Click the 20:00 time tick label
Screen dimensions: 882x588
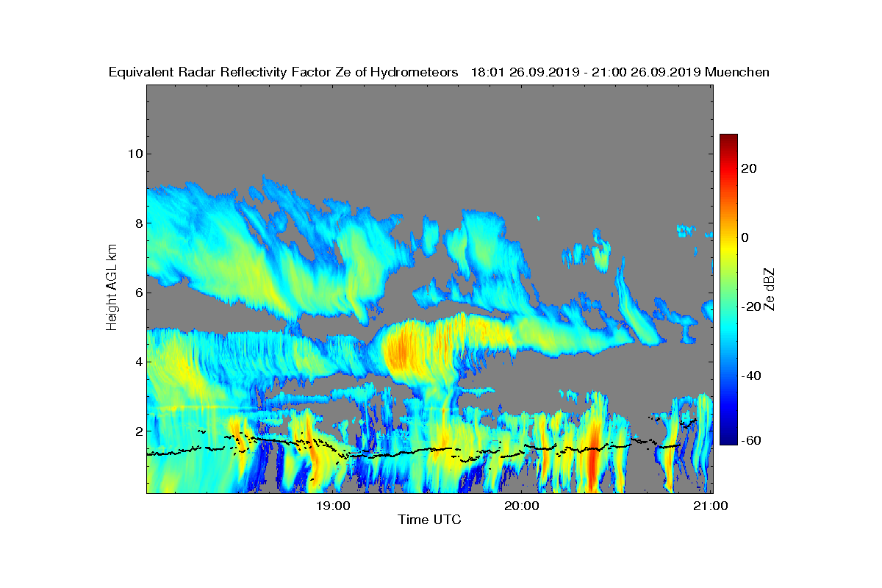[523, 506]
